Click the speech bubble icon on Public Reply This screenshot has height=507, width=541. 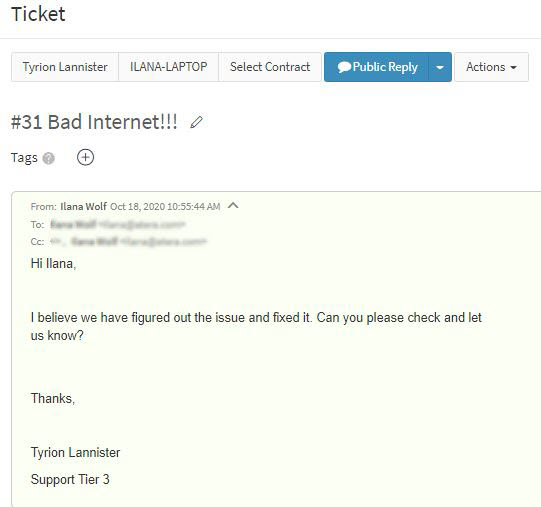tap(344, 67)
